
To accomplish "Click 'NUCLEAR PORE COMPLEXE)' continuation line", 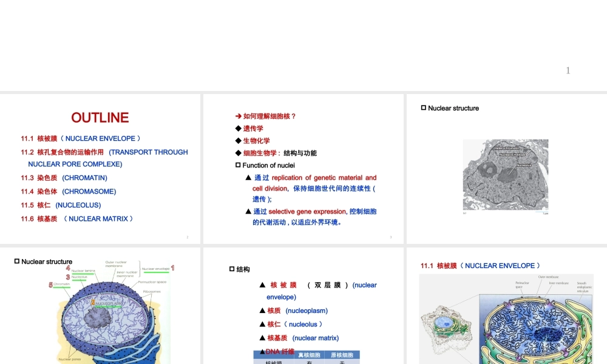I will click(x=75, y=164).
